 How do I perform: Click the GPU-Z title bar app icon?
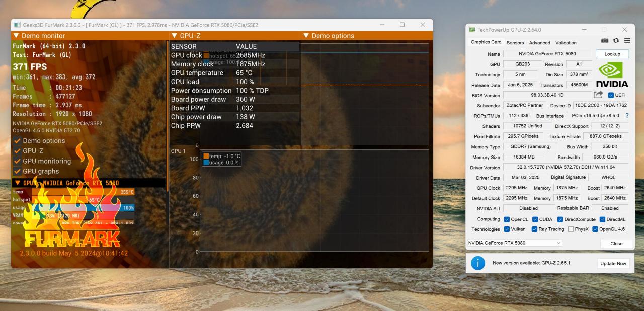point(472,30)
